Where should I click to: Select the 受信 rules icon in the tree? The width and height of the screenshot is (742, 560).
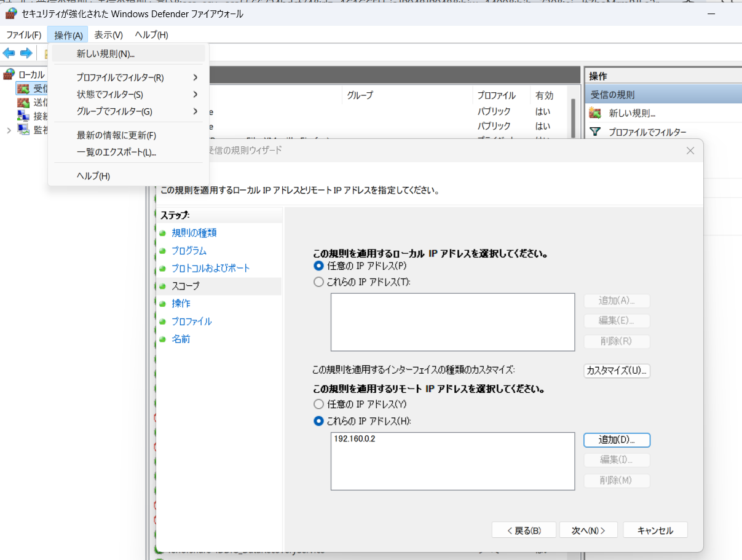pos(23,89)
